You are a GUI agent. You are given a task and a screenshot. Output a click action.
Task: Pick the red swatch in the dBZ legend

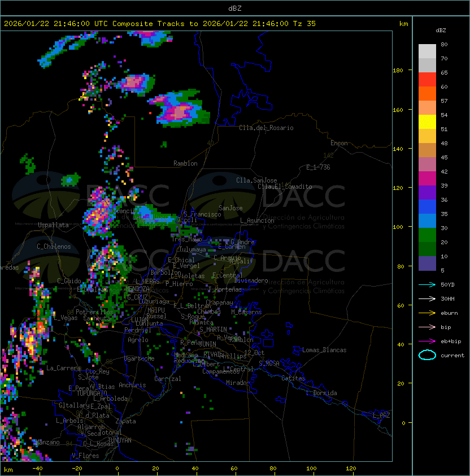[427, 80]
